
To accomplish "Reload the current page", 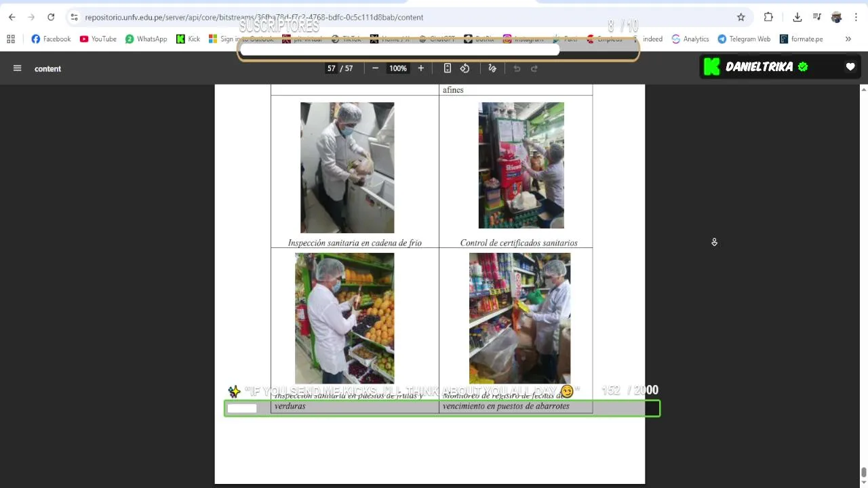I will (x=51, y=17).
